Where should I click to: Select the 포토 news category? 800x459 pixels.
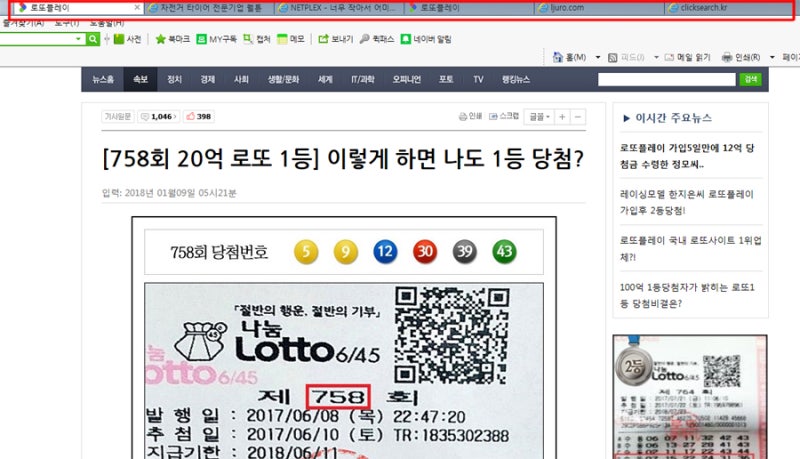tap(446, 80)
